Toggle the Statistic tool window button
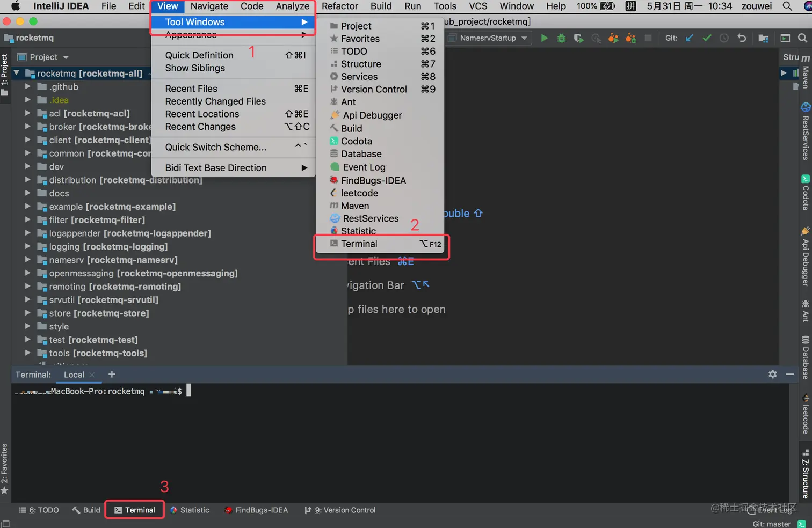812x528 pixels. [190, 510]
